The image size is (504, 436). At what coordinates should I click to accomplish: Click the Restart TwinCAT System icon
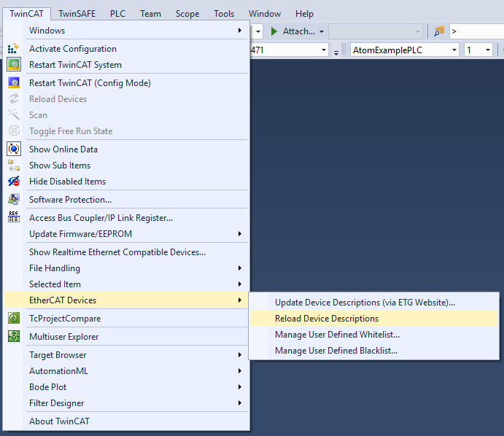14,65
